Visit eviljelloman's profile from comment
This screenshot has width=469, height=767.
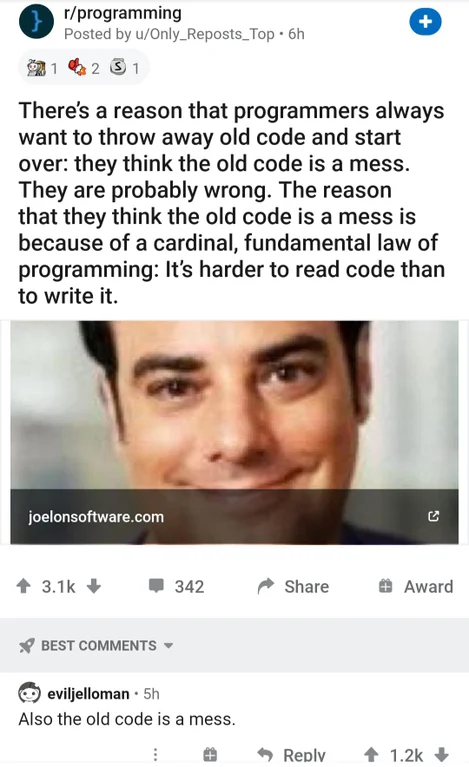tap(88, 694)
